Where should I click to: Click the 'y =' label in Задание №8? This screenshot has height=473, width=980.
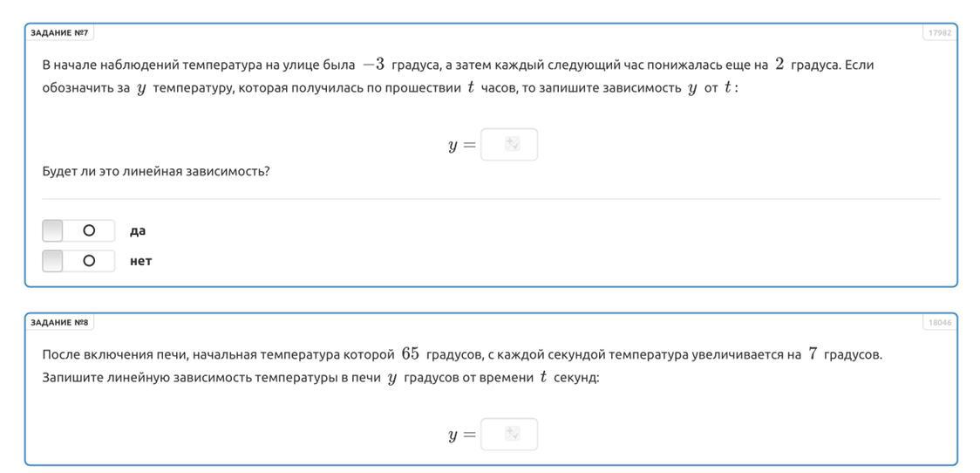462,435
